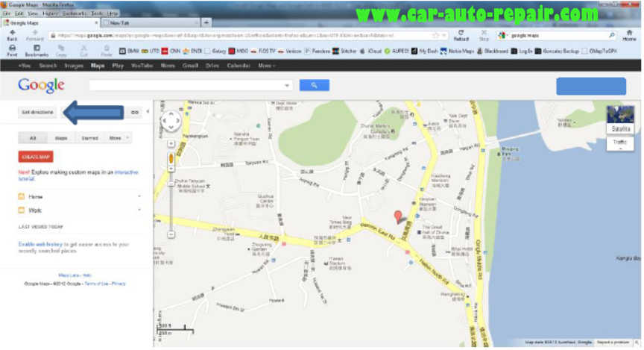Viewport: 644px width, 350px height.
Task: Click the blue Google Maps search button
Action: [x=315, y=85]
